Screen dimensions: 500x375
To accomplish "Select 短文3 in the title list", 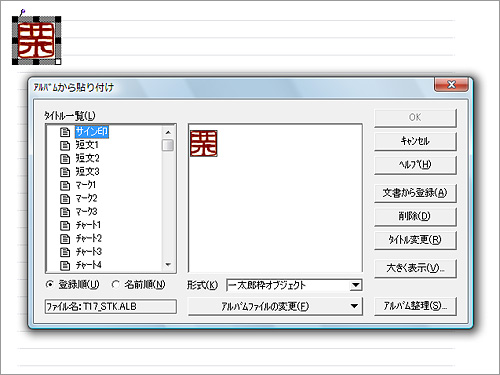I will (x=87, y=172).
